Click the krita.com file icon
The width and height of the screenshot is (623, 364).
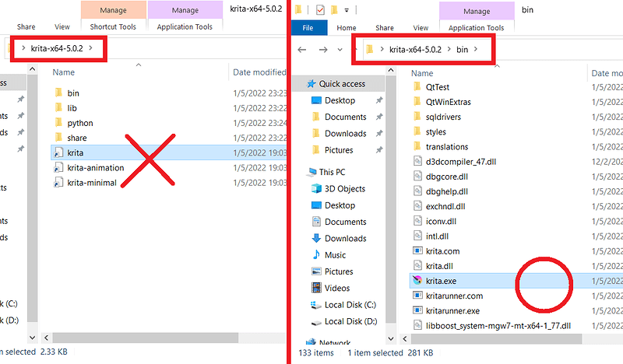pyautogui.click(x=417, y=251)
